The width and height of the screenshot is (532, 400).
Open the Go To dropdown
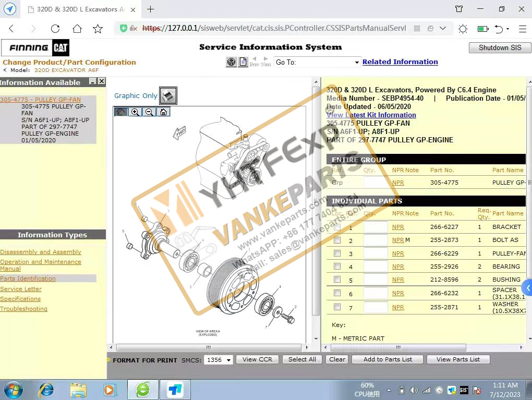317,62
